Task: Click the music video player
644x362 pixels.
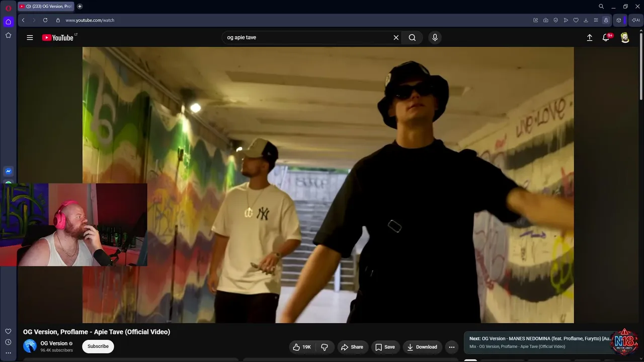Action: [328, 185]
